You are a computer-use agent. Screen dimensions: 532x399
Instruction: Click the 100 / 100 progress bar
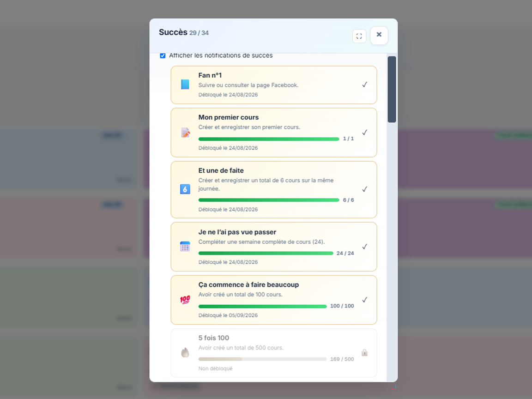tap(263, 306)
